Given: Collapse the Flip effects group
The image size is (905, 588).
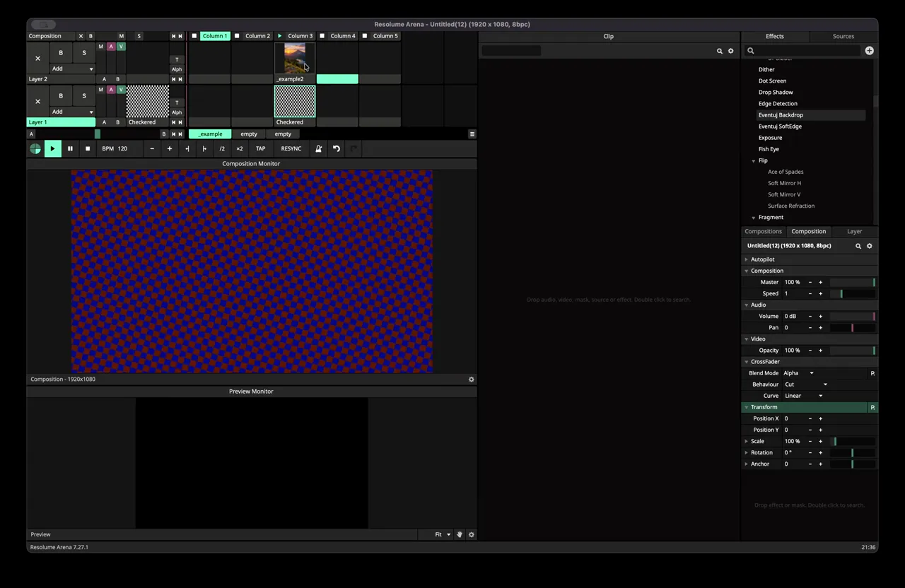Looking at the screenshot, I should (x=754, y=160).
